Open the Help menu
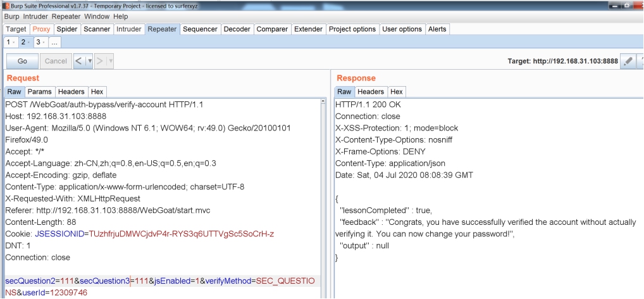The height and width of the screenshot is (299, 644). (x=120, y=16)
